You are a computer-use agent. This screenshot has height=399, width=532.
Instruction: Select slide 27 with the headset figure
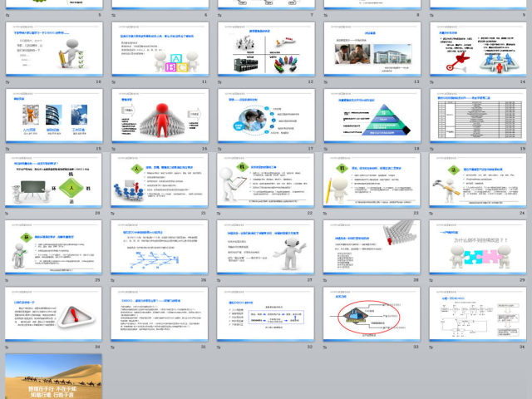(x=266, y=249)
